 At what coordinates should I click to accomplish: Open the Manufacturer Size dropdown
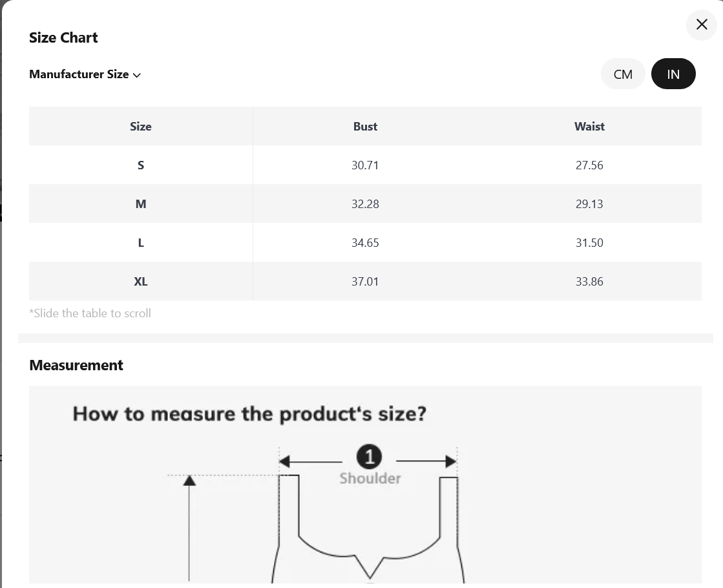click(x=85, y=74)
